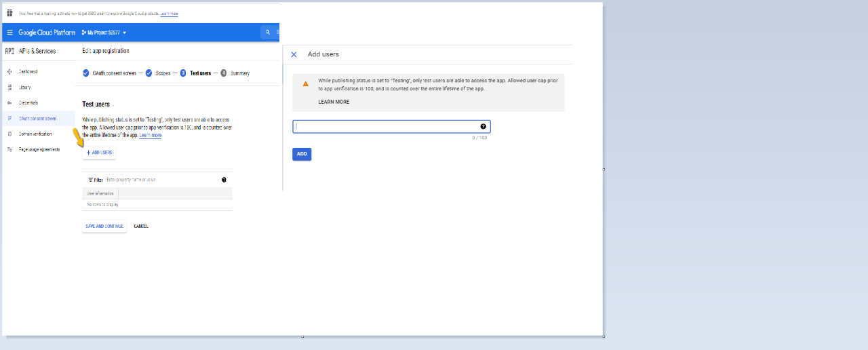The width and height of the screenshot is (868, 350).
Task: Click the Domain verification sidebar icon
Action: coord(9,134)
